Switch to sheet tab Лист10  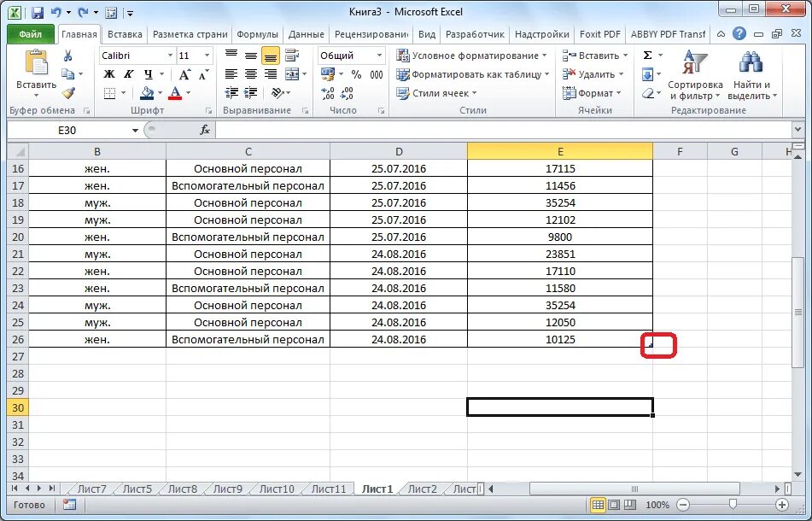coord(277,489)
